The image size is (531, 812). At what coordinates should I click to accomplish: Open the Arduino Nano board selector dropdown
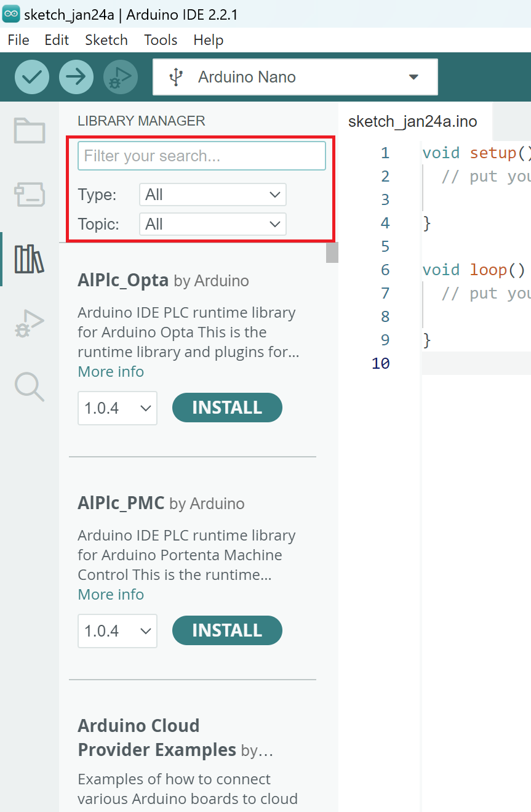click(x=295, y=77)
